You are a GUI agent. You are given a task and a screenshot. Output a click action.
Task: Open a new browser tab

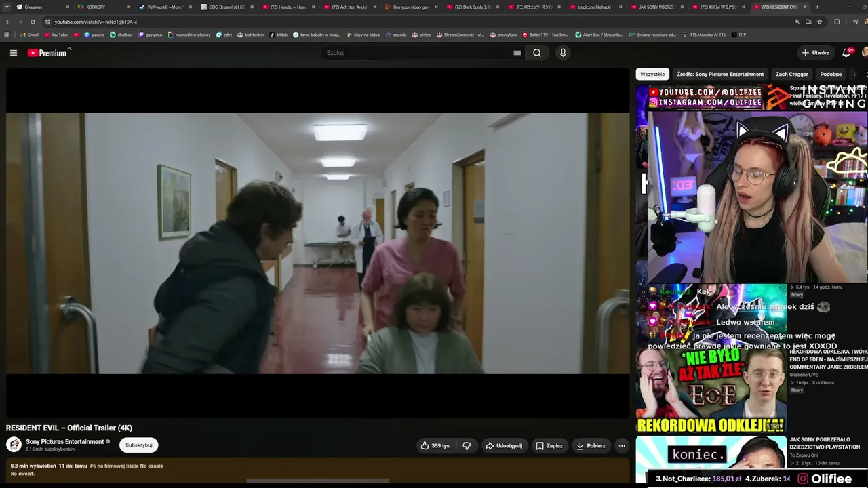point(817,7)
